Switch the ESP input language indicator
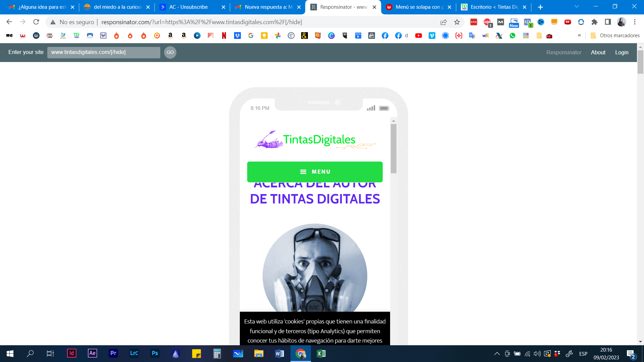This screenshot has height=362, width=644. (x=583, y=354)
